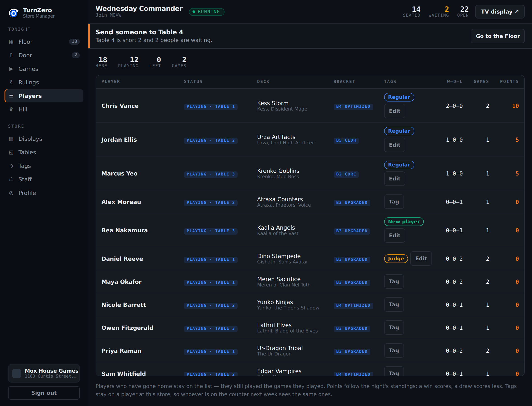Select player name Chris Vance

point(120,106)
